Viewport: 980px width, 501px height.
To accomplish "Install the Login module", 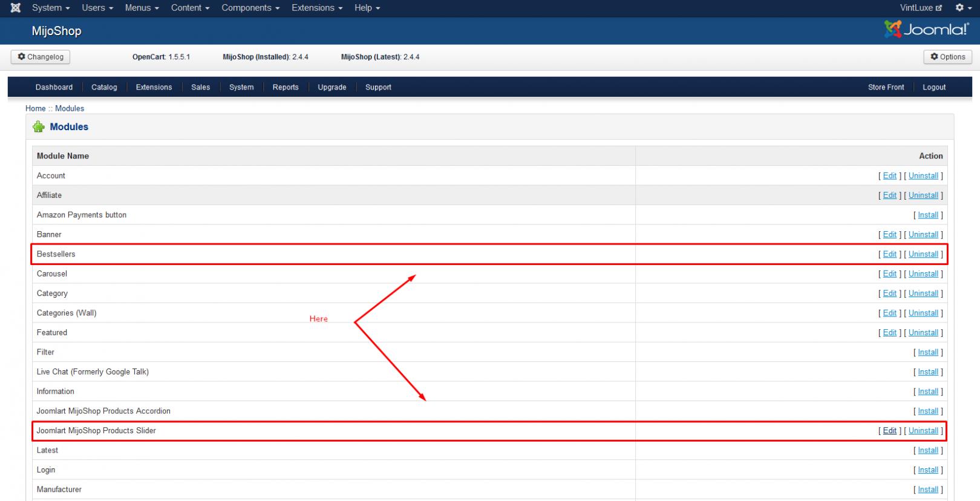I will tap(928, 470).
